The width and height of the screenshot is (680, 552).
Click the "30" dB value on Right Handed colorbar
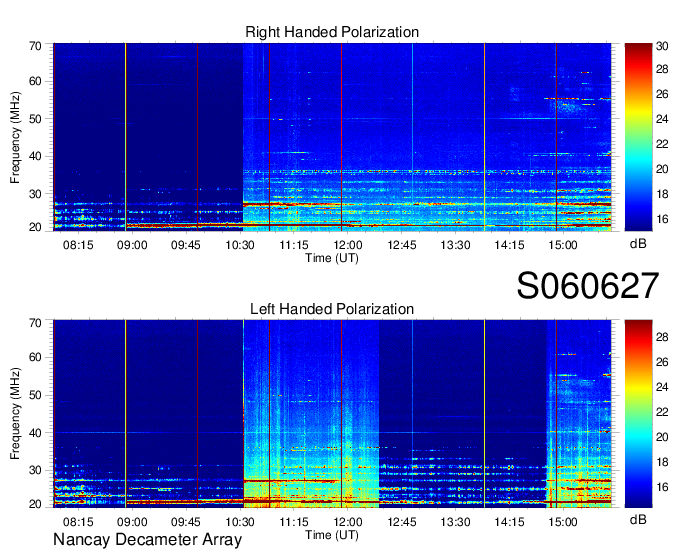pos(662,46)
